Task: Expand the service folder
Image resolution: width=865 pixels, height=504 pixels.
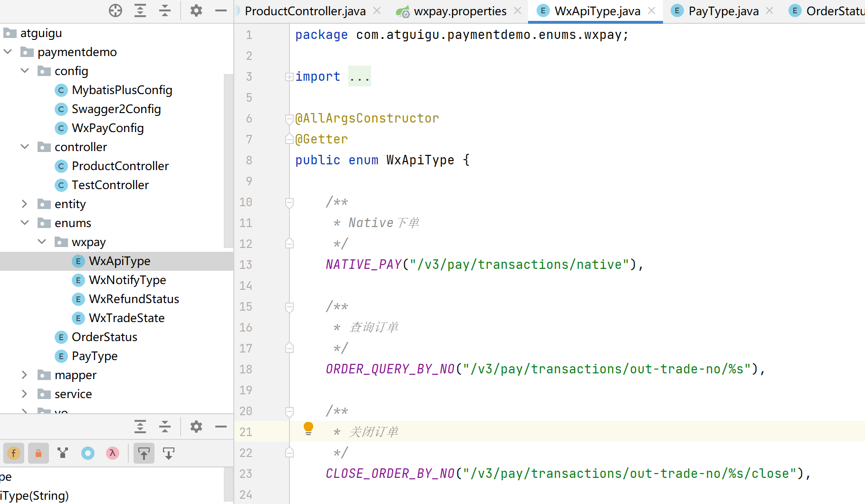Action: click(x=25, y=393)
